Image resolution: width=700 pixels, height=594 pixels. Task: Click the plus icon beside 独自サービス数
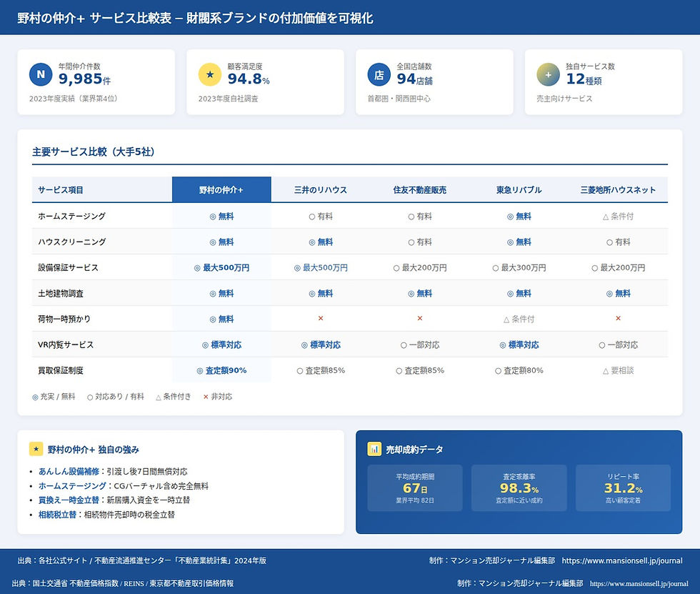pos(549,74)
